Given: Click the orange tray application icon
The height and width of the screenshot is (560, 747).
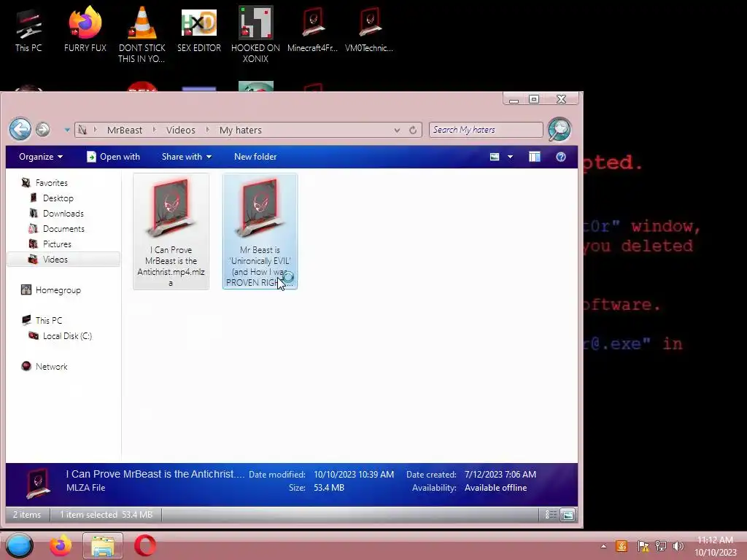Looking at the screenshot, I should point(622,545).
